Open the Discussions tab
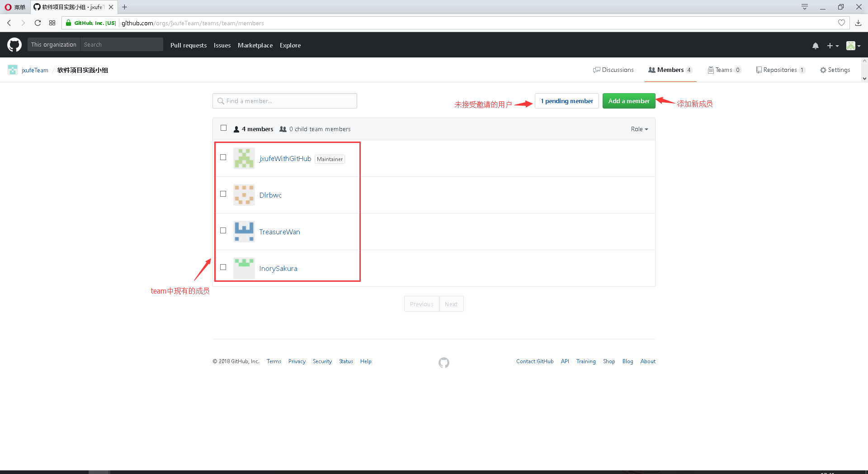The width and height of the screenshot is (868, 474). 613,70
